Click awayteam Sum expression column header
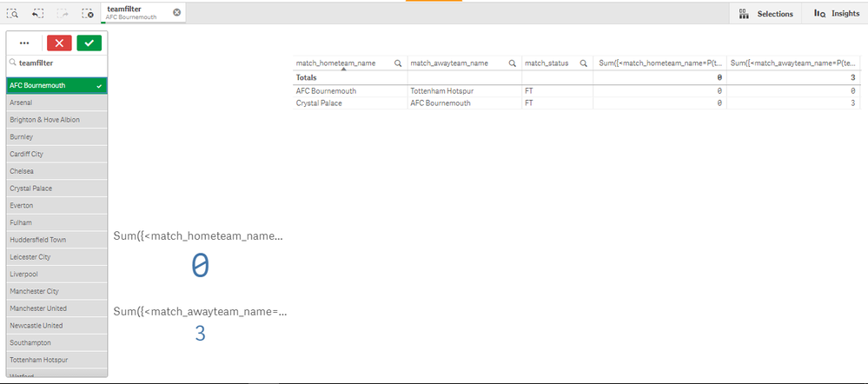 794,63
